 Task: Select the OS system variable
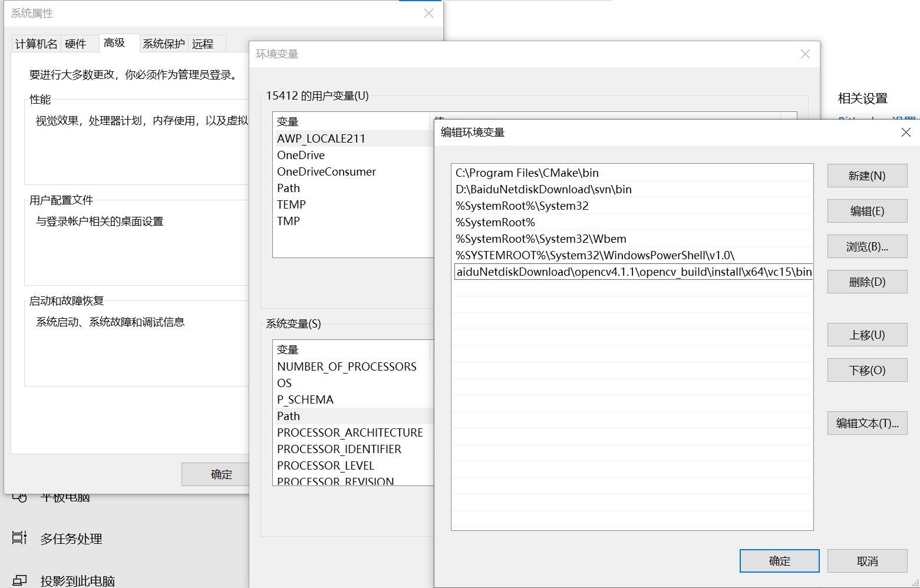[x=285, y=383]
